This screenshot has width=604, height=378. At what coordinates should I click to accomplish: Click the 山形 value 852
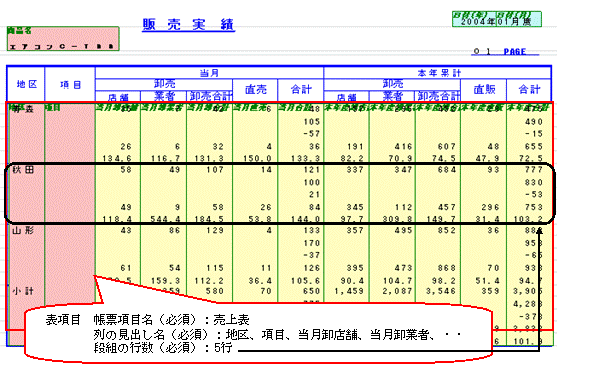click(x=446, y=230)
